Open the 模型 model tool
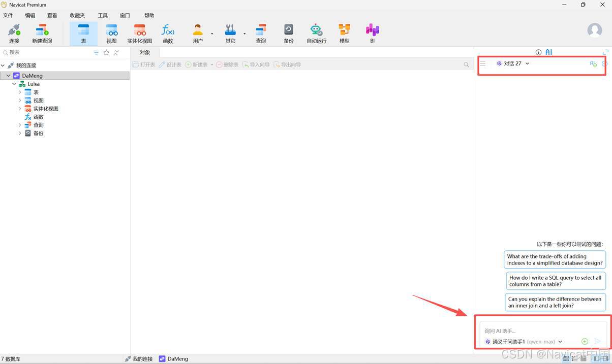Viewport: 612px width, 364px height. 344,34
